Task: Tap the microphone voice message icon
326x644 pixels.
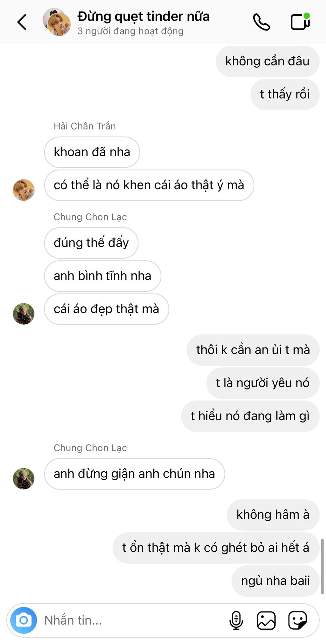Action: point(236,620)
